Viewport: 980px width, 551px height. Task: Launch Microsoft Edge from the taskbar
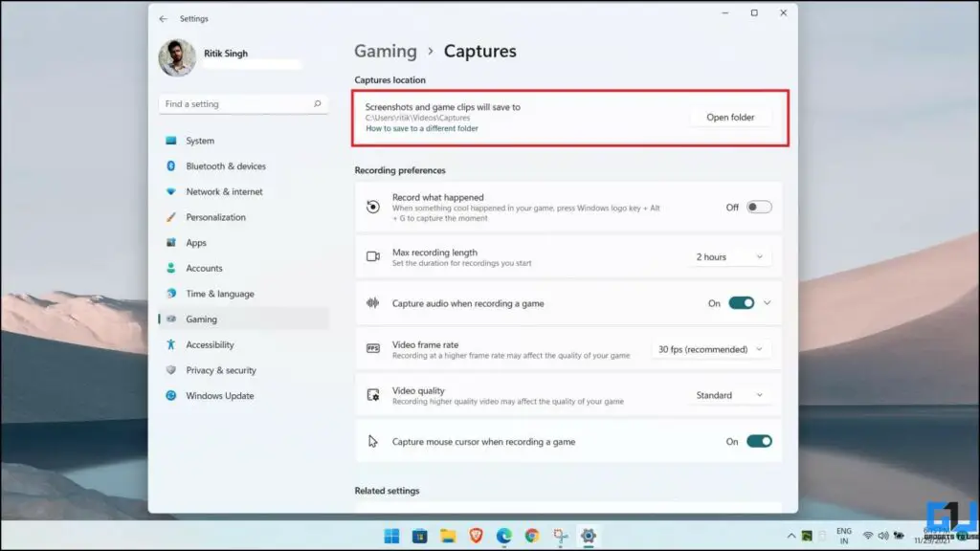pyautogui.click(x=503, y=536)
